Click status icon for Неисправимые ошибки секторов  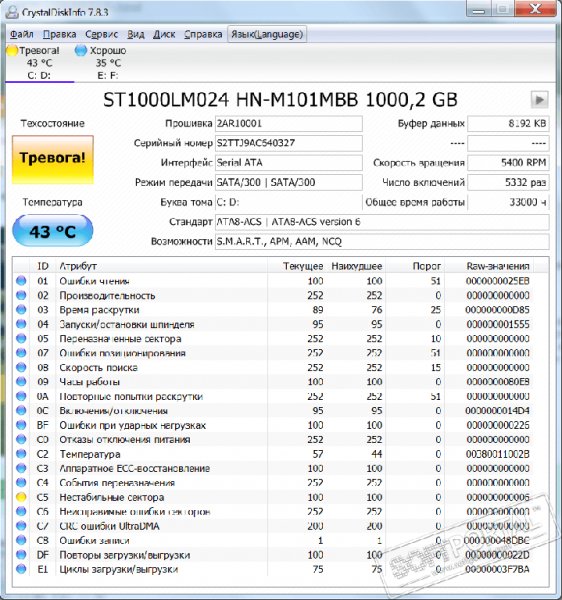(x=21, y=511)
